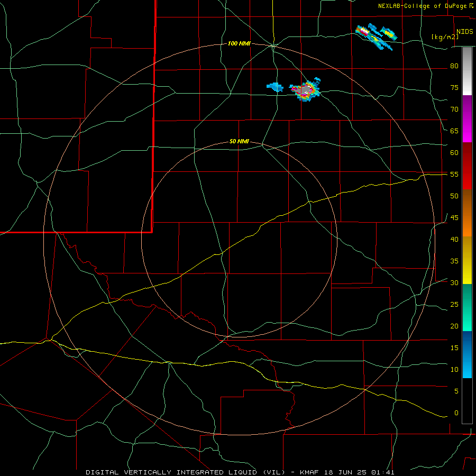Click the NIDS label above the scale
This screenshot has width=476, height=476.
coord(464,32)
